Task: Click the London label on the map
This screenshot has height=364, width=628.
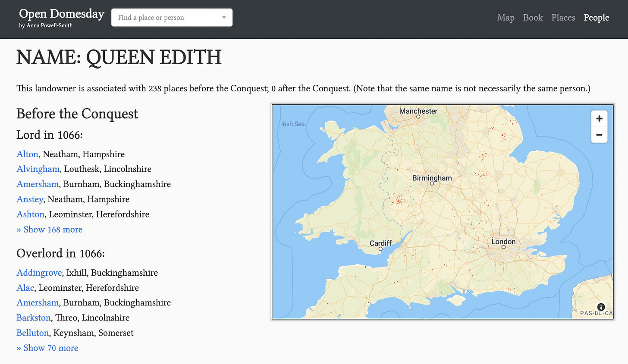Action: click(503, 242)
